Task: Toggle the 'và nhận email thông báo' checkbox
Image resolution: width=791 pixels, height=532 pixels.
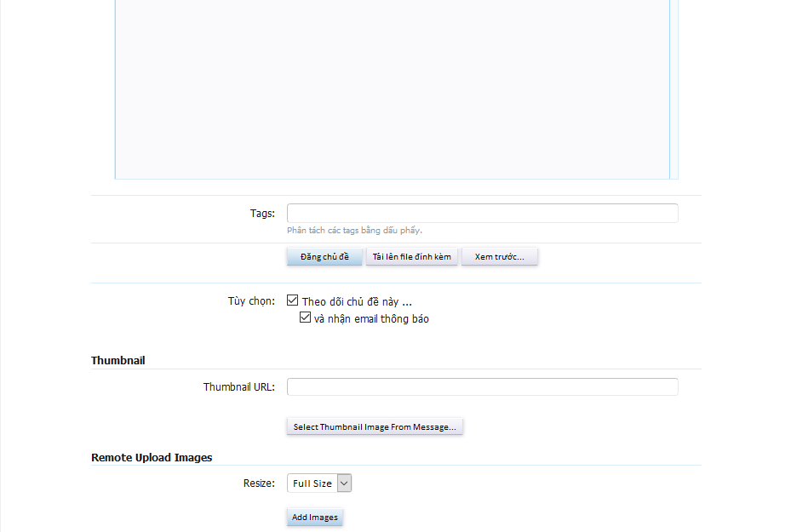Action: click(x=305, y=318)
